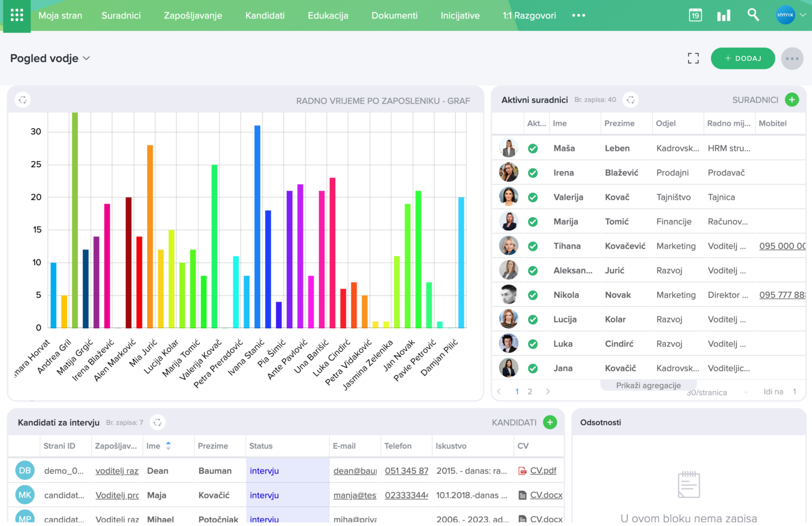Open the calendar icon in top bar
The image size is (812, 526).
click(695, 15)
